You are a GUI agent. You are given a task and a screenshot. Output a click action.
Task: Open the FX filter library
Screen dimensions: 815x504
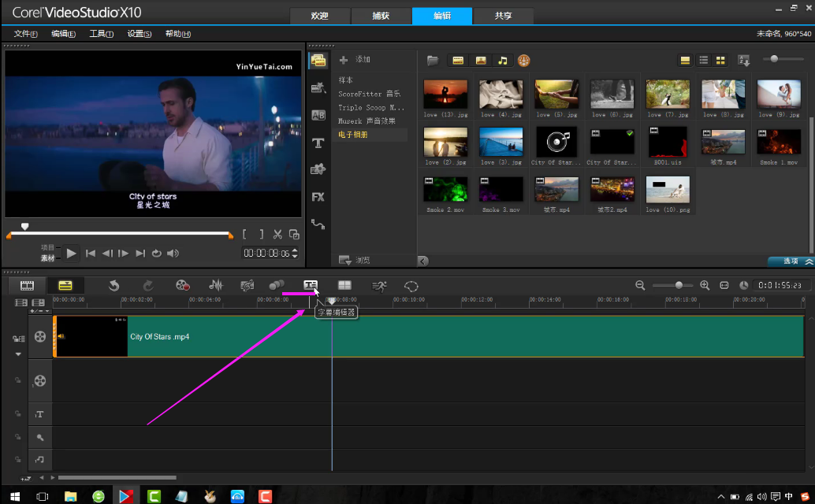pos(318,197)
